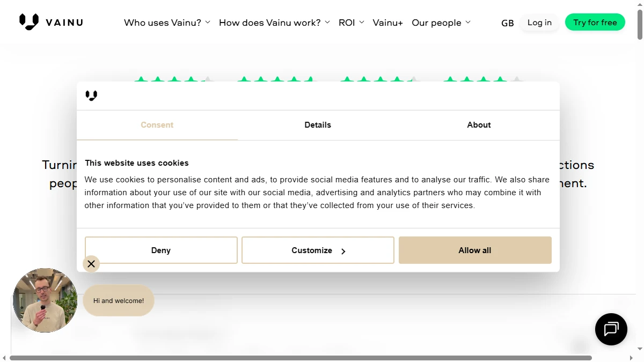644x362 pixels.
Task: Click the arrow icon inside the Customize button
Action: pyautogui.click(x=343, y=250)
